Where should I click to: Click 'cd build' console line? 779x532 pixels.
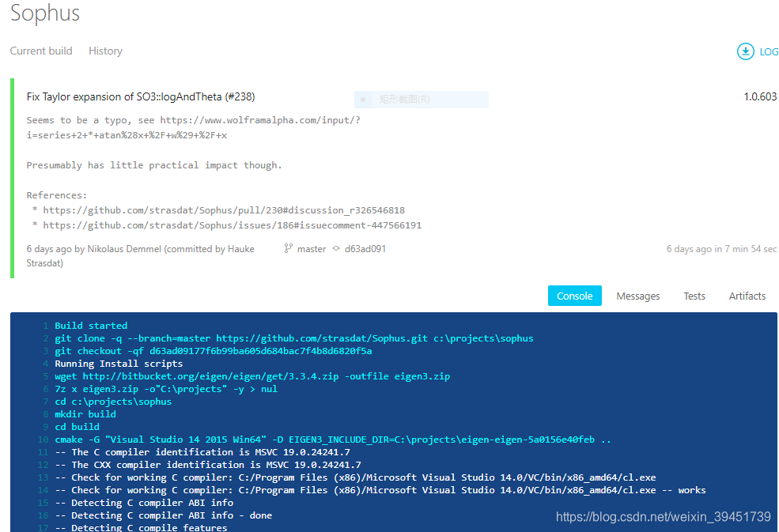tap(77, 427)
